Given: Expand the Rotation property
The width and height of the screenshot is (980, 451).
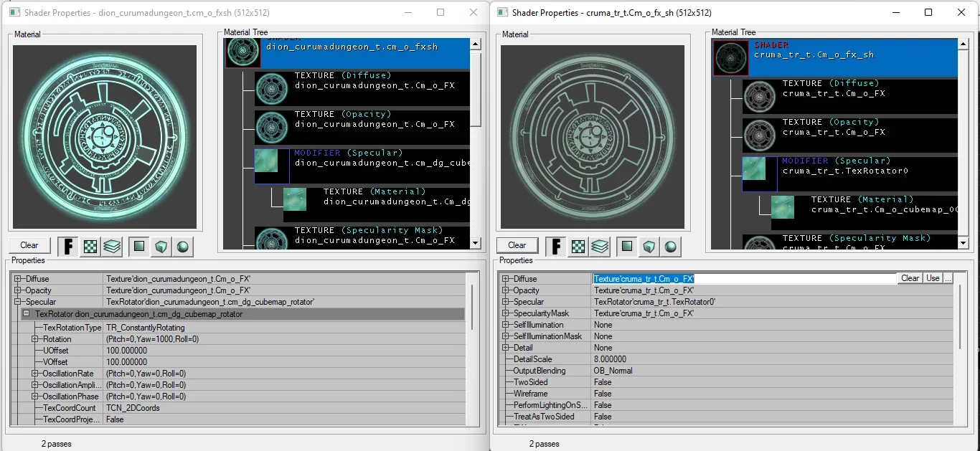Looking at the screenshot, I should (x=35, y=339).
